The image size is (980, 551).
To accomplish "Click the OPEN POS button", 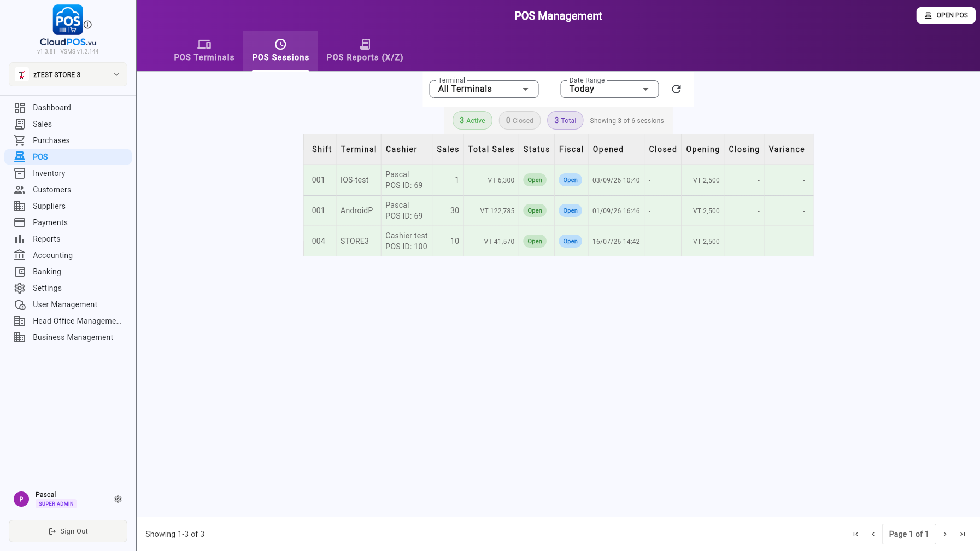I will (946, 15).
